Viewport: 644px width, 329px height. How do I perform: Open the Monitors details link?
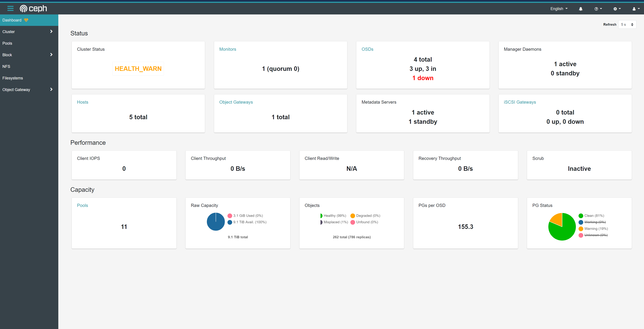click(228, 49)
